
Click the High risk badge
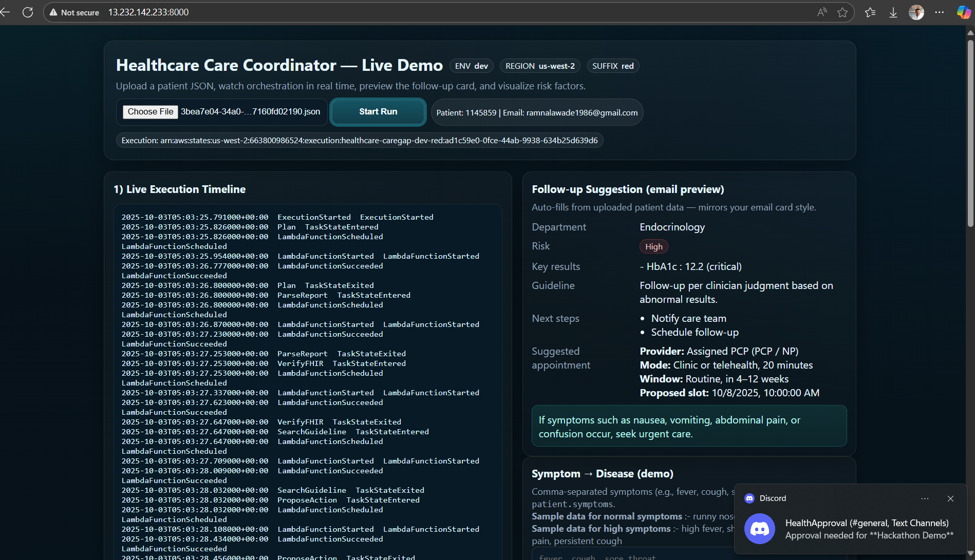pyautogui.click(x=653, y=247)
